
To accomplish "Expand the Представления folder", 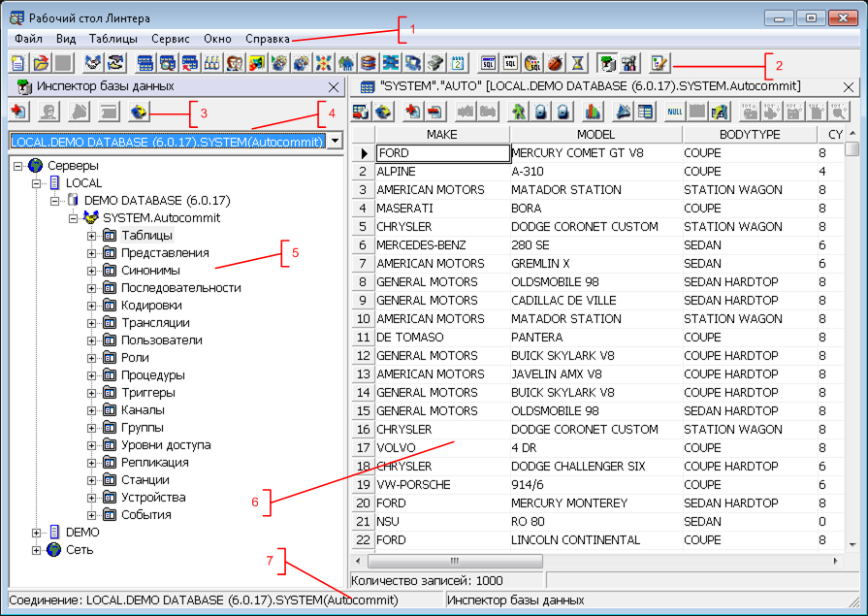I will (91, 253).
